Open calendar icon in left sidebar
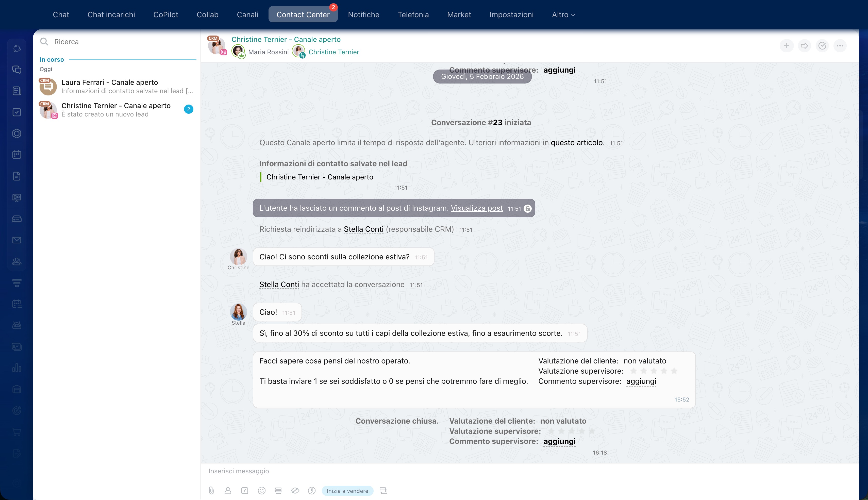This screenshot has height=500, width=868. (17, 155)
